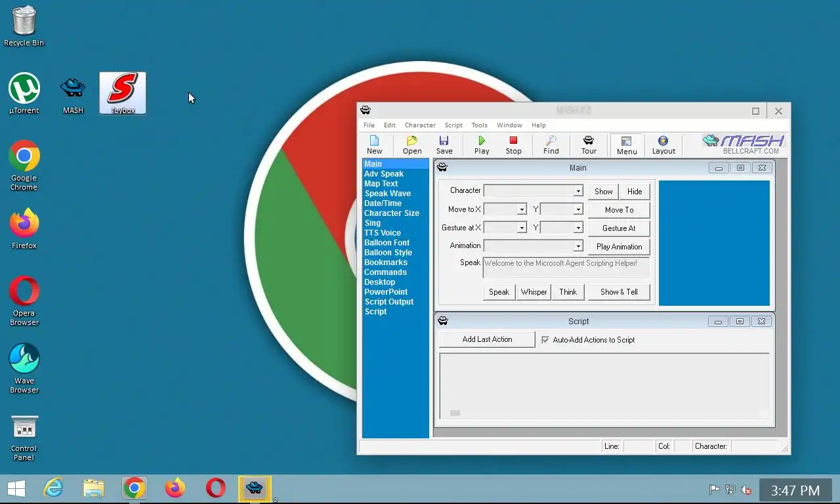Select the Toybox desktop icon

point(123,93)
